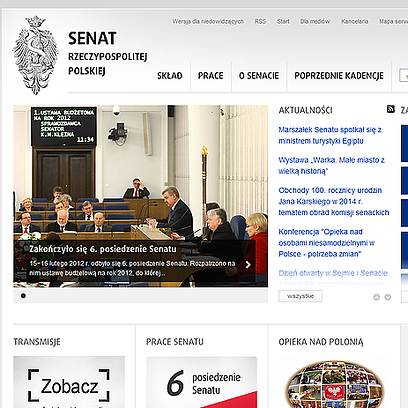Click the PRACE SENATU section heading
The width and height of the screenshot is (408, 408).
[x=175, y=342]
